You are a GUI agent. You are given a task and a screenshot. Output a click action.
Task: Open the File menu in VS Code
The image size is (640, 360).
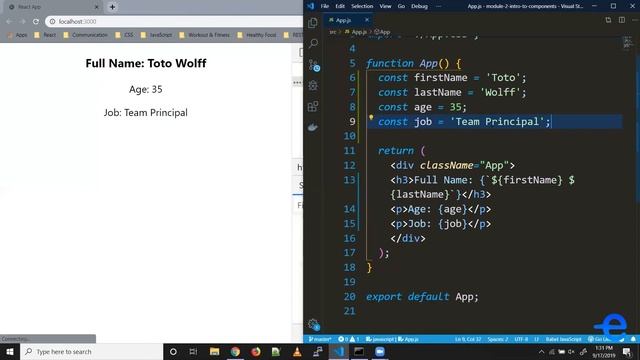[x=325, y=6]
